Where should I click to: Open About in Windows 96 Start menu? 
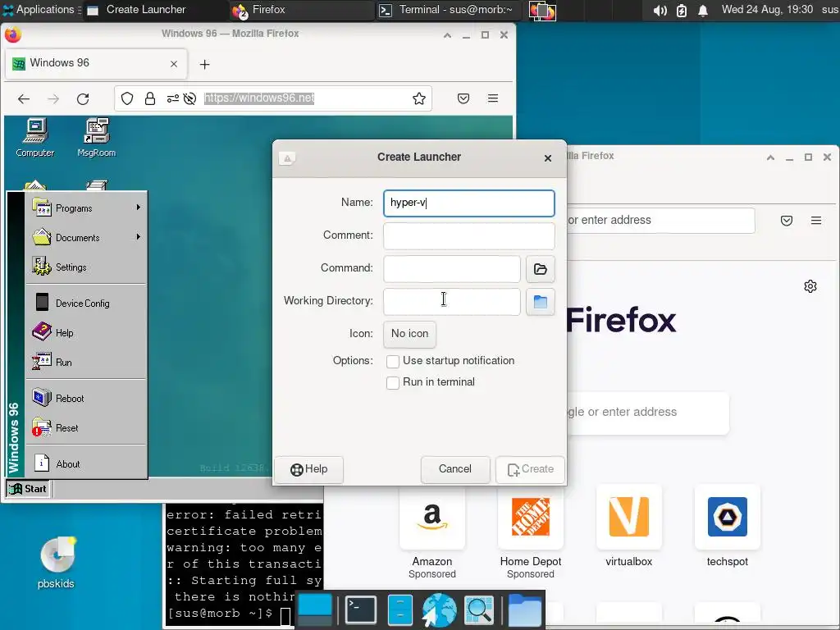[85, 463]
